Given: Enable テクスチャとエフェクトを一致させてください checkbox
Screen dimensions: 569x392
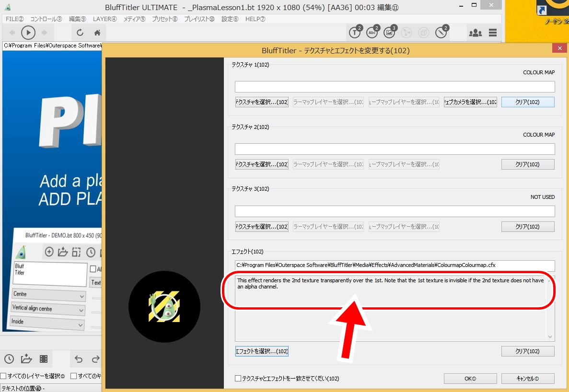Looking at the screenshot, I should pyautogui.click(x=238, y=379).
